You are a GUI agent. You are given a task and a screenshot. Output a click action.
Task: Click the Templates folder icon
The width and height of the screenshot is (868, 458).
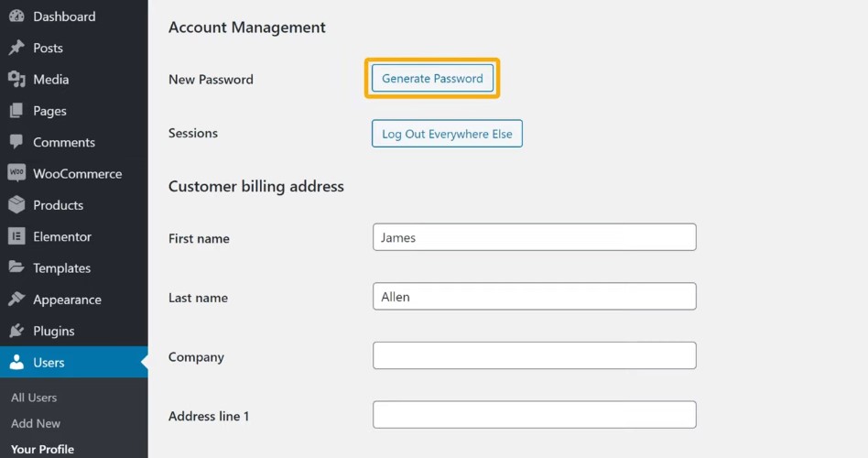click(x=16, y=267)
